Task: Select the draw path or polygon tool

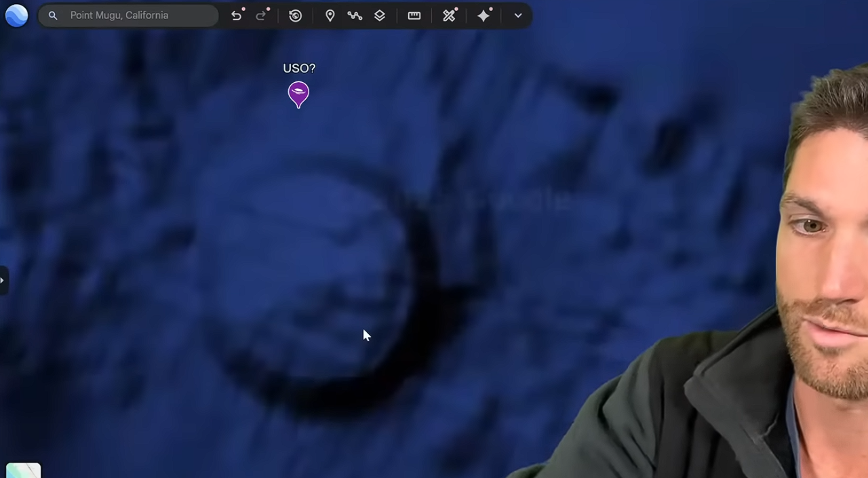Action: click(355, 16)
